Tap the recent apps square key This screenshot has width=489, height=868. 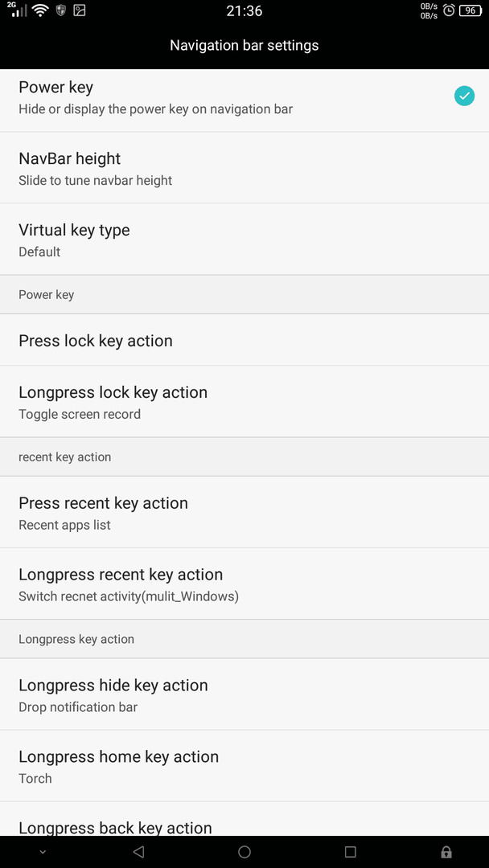coord(350,851)
